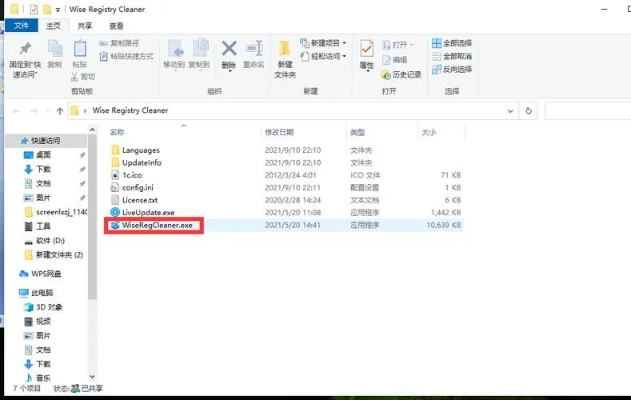Screen dimensions: 631x400
Task: Select WiseRegCleaner.exe in the file list
Action: coord(157,226)
